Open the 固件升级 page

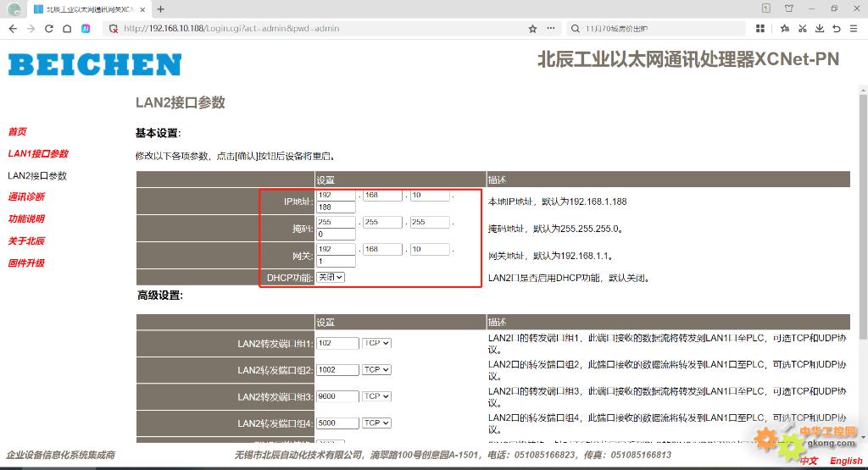pyautogui.click(x=26, y=263)
